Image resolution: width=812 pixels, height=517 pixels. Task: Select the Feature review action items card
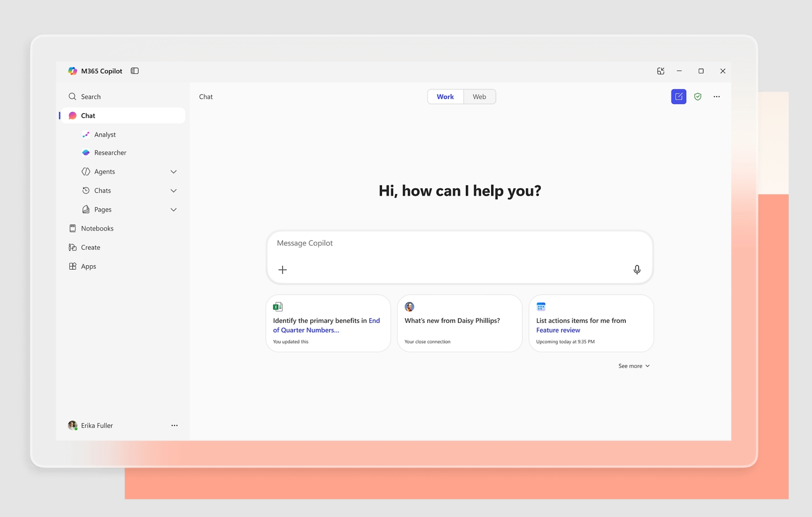tap(591, 323)
